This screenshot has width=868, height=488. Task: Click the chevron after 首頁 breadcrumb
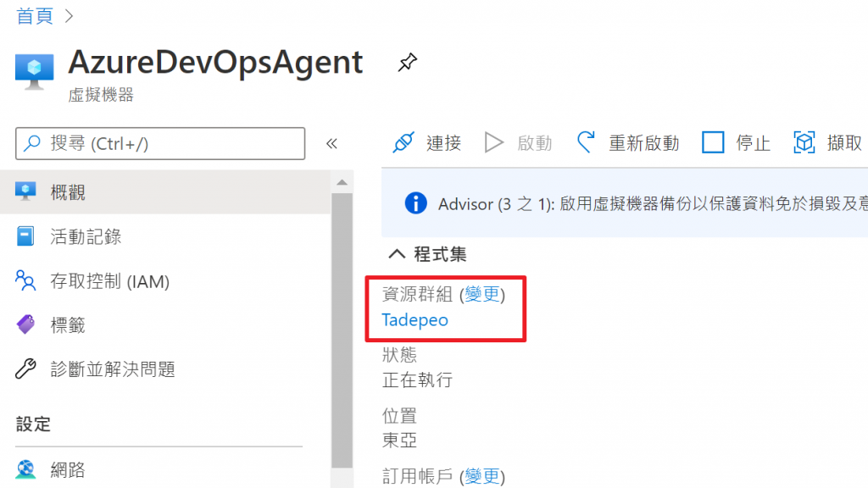(70, 16)
